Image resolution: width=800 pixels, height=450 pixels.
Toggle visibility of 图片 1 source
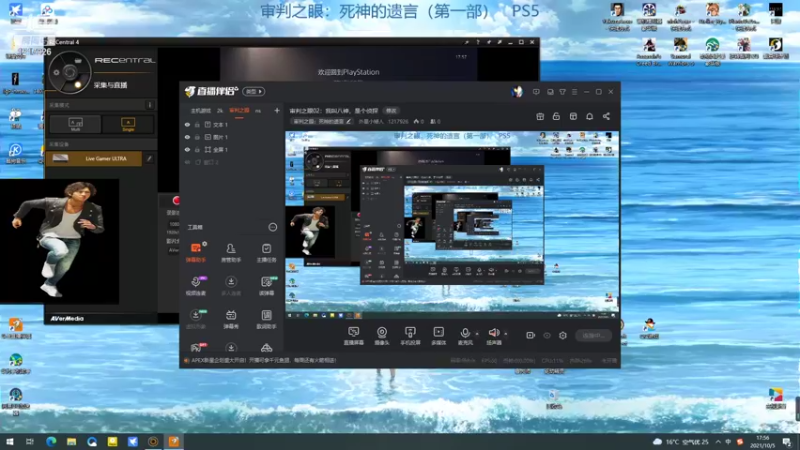(x=187, y=137)
